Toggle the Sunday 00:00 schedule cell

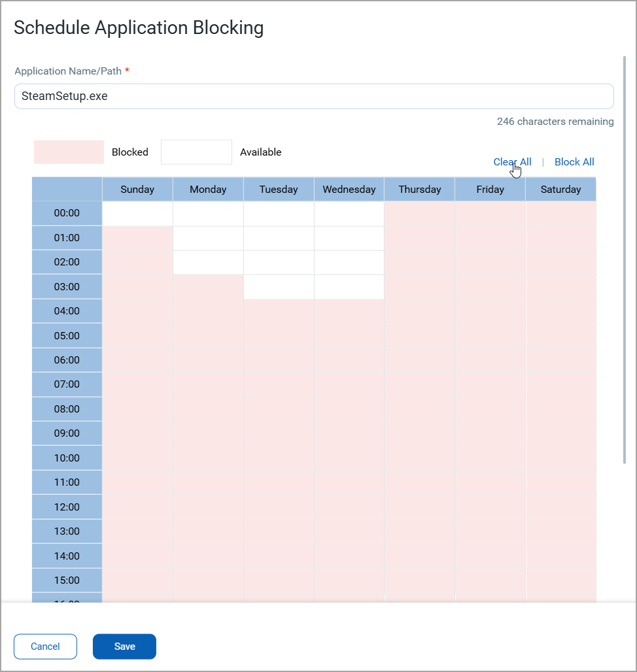pyautogui.click(x=137, y=214)
